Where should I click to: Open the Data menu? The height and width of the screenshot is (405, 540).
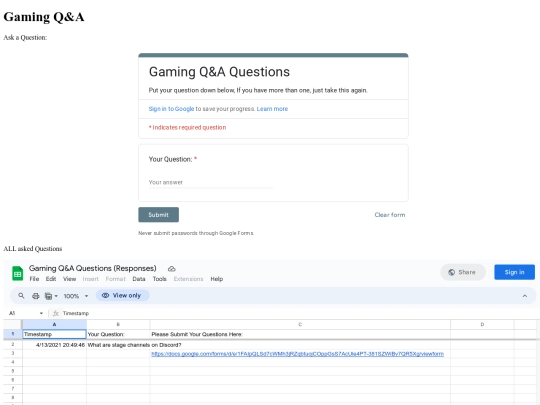click(139, 279)
